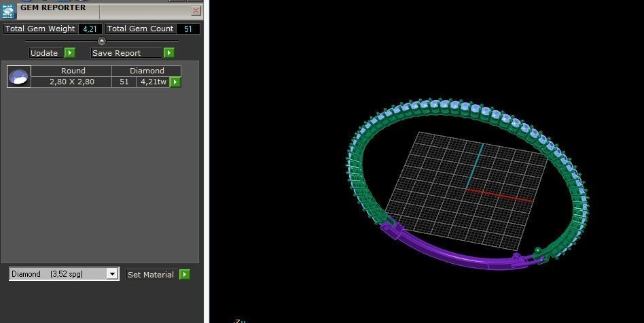The width and height of the screenshot is (644, 323).
Task: Click the cyan axis line on grid
Action: click(474, 166)
